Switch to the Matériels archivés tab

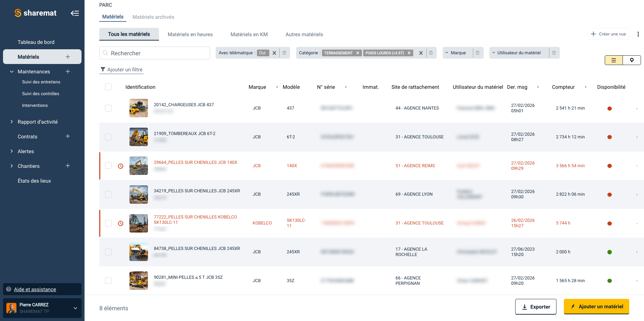tap(153, 17)
